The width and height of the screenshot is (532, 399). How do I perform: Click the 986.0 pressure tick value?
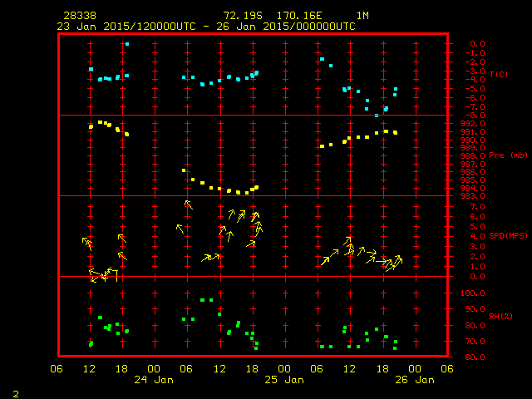click(473, 172)
